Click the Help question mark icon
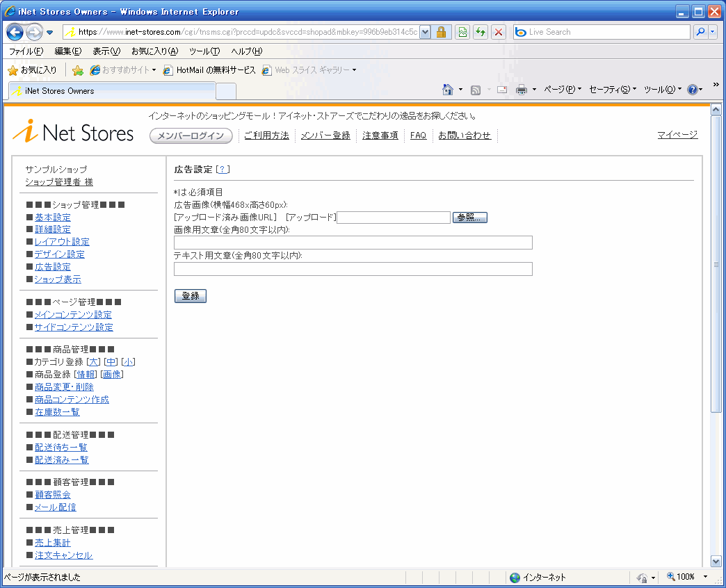 pyautogui.click(x=692, y=90)
